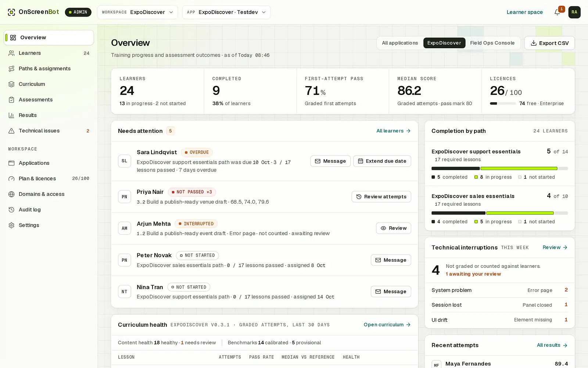Click the Settings gear icon
The width and height of the screenshot is (588, 368).
click(x=12, y=225)
